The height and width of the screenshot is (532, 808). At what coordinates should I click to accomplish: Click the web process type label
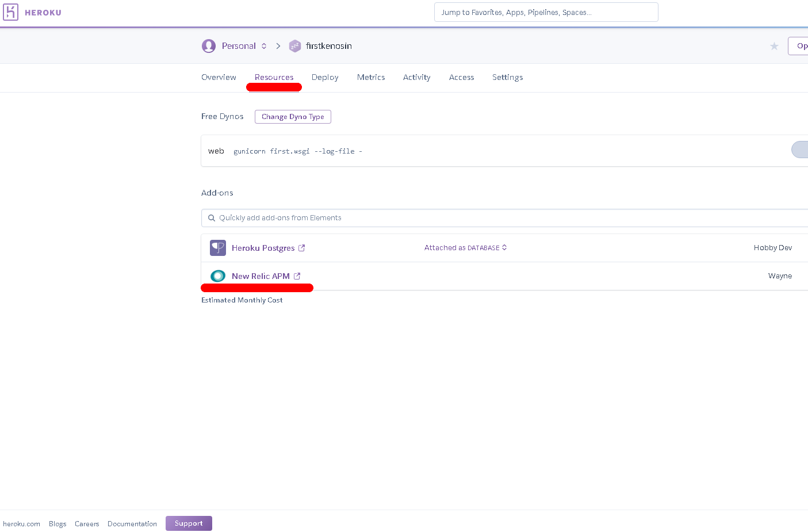click(x=216, y=151)
